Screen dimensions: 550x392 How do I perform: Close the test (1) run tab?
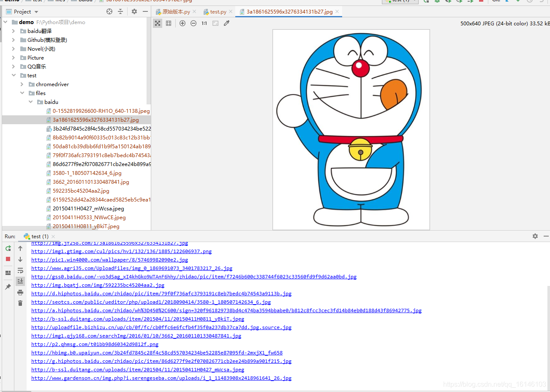(x=53, y=237)
